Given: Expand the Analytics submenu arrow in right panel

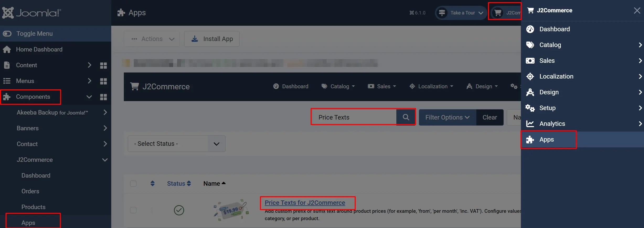Looking at the screenshot, I should pyautogui.click(x=640, y=124).
